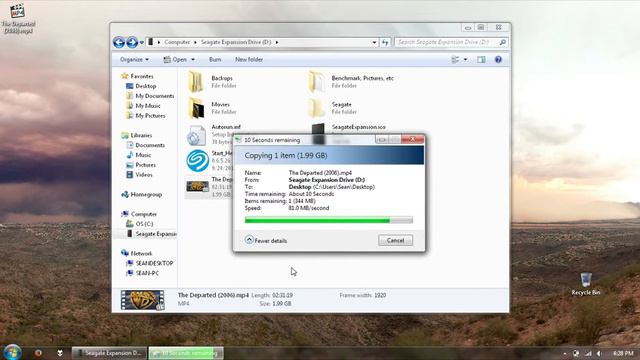The height and width of the screenshot is (360, 640).
Task: Click the Open toolbar button
Action: 176,60
